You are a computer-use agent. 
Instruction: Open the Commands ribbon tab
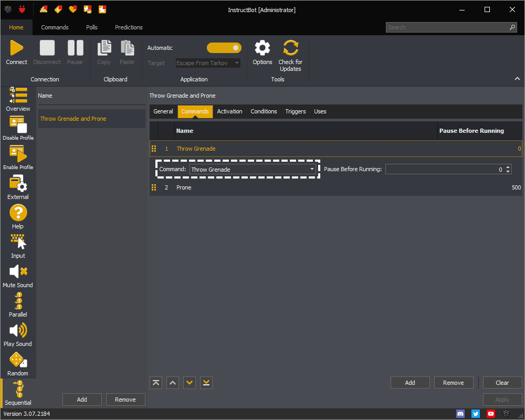click(55, 27)
